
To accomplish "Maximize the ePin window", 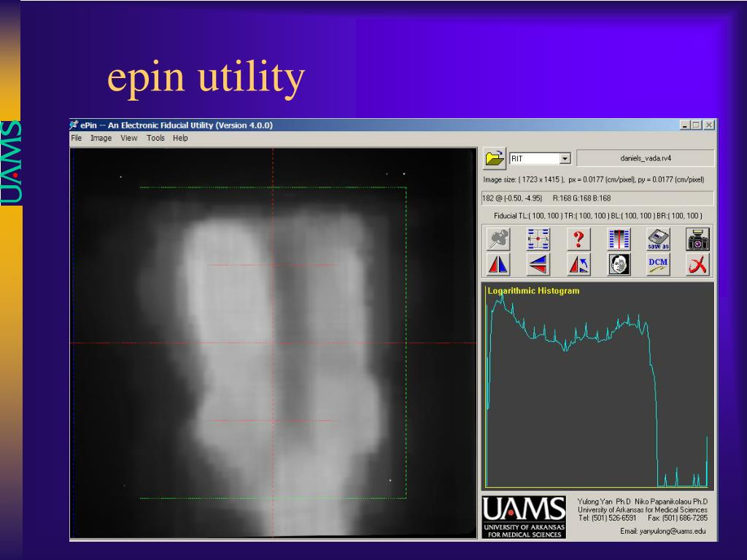I will coord(697,125).
